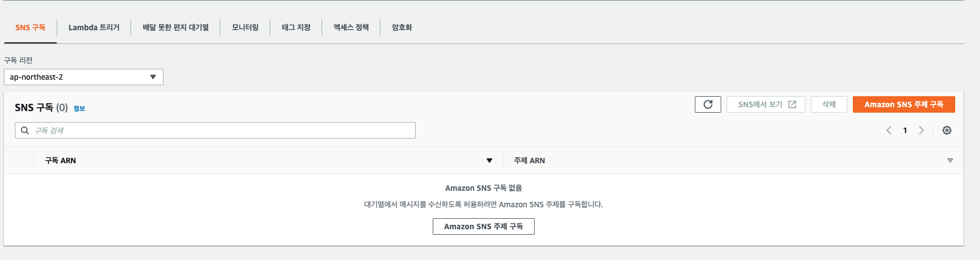Switch to the 액세스 정책 tab
The image size is (980, 260).
351,27
